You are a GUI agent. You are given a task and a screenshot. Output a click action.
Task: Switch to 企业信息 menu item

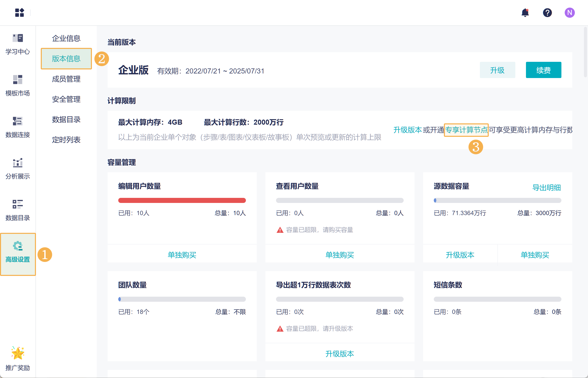click(66, 38)
